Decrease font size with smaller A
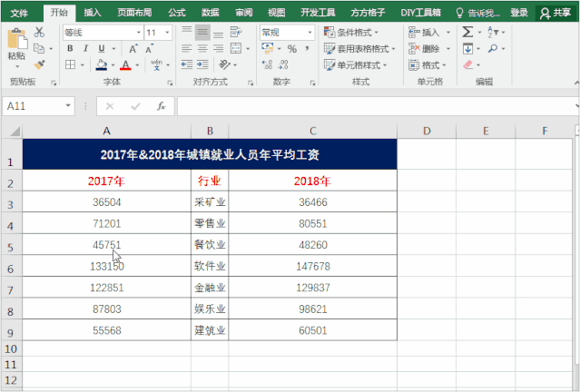The image size is (580, 392). [x=150, y=48]
